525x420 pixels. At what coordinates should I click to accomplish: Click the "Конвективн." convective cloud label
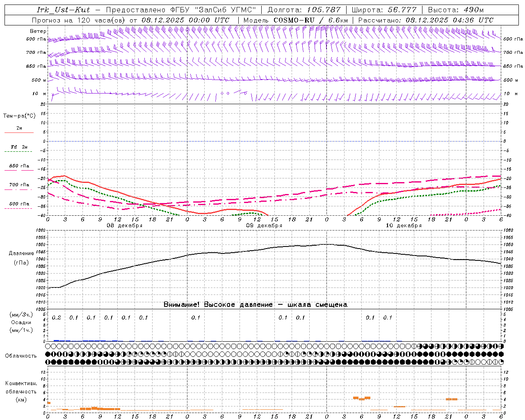[x=21, y=383]
